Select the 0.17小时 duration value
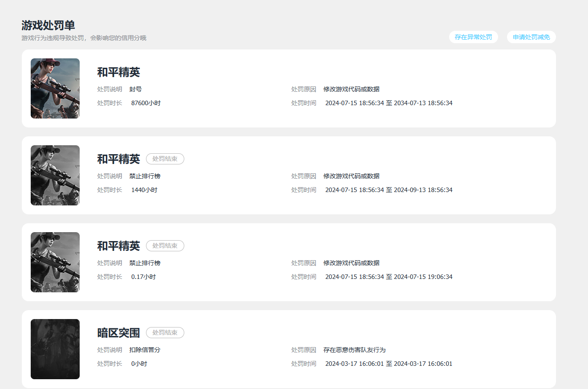Image resolution: width=588 pixels, height=389 pixels. pos(143,277)
